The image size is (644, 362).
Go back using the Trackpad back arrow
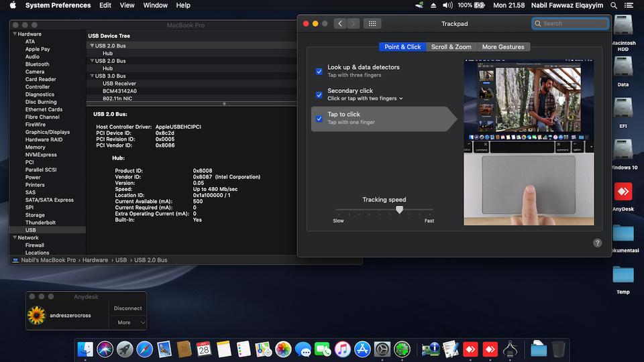(339, 23)
